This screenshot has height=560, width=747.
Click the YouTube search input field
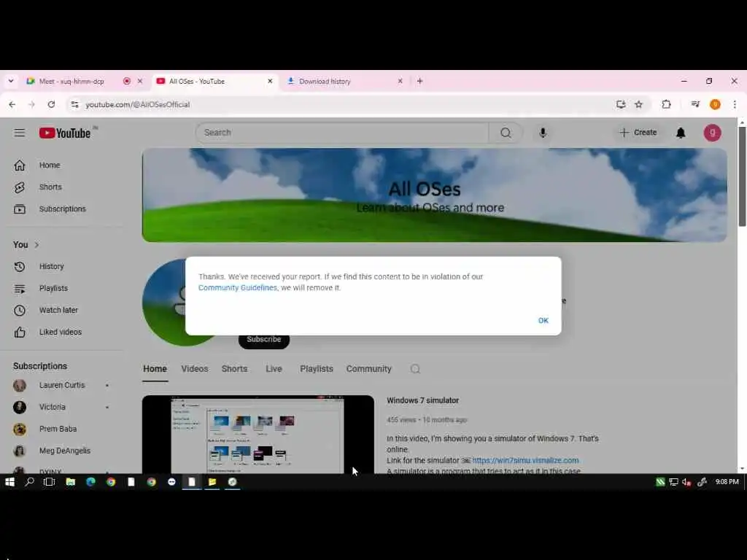(342, 133)
